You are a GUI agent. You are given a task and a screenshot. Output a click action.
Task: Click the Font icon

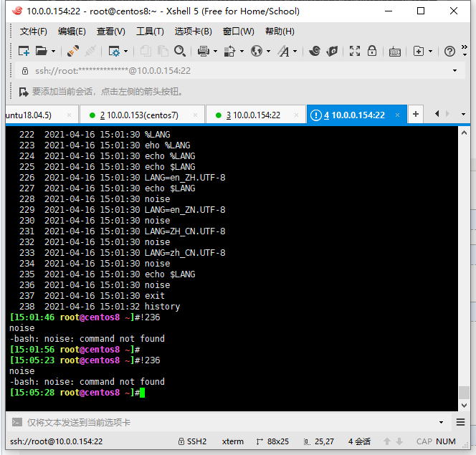pyautogui.click(x=284, y=51)
